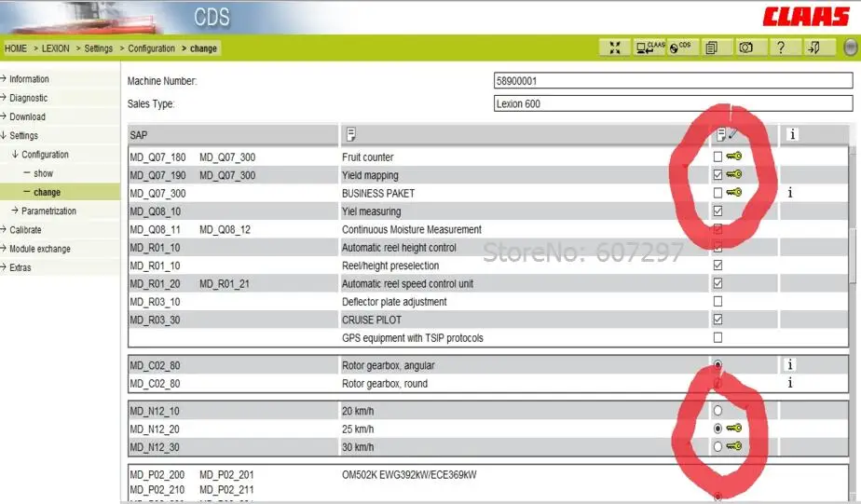Click the Machine Number input field
The image size is (861, 504).
tap(673, 81)
